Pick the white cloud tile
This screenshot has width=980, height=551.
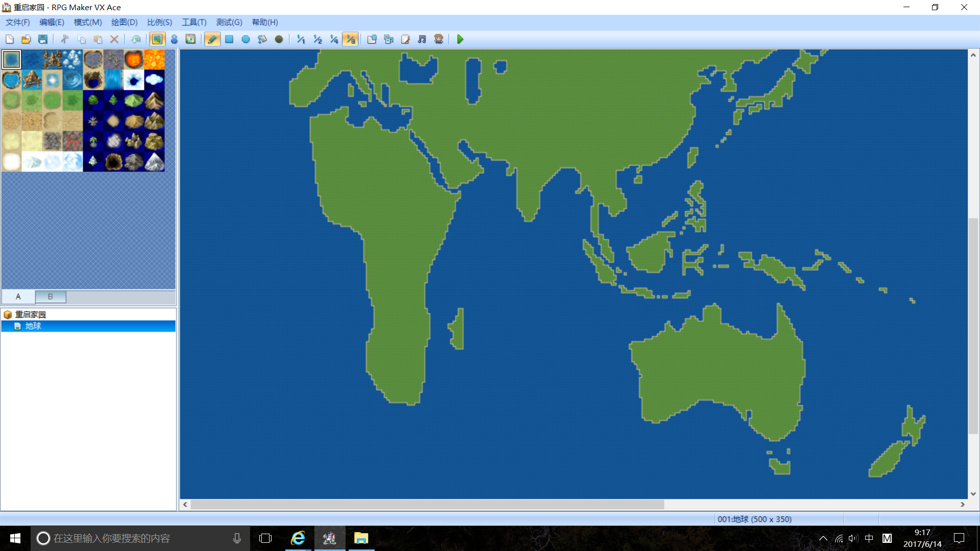click(x=155, y=80)
